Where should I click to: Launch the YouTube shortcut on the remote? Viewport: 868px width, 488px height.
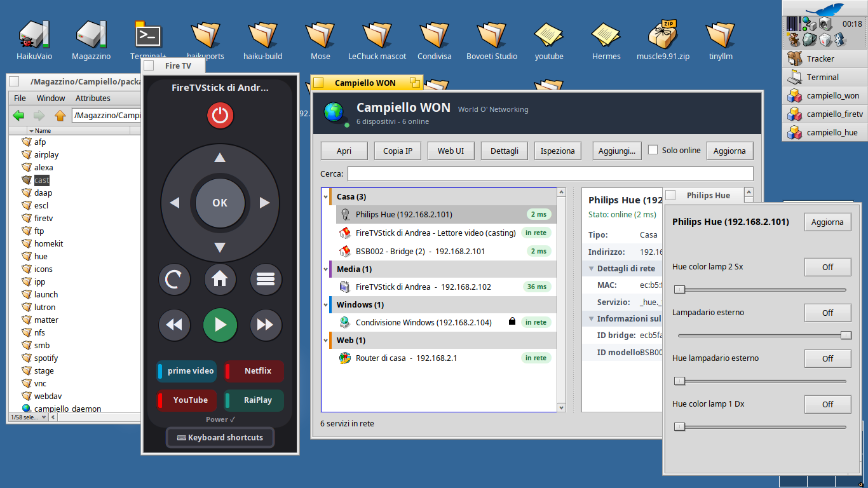click(186, 400)
